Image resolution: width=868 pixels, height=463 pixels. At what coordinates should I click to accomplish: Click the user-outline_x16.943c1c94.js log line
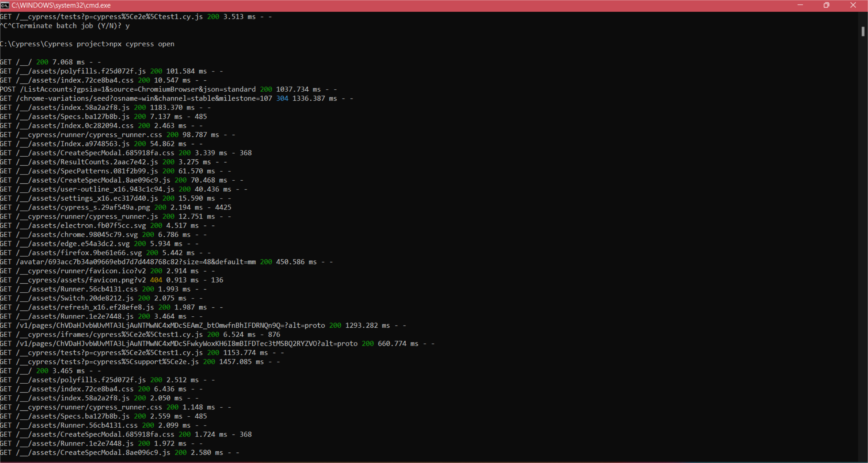point(124,189)
